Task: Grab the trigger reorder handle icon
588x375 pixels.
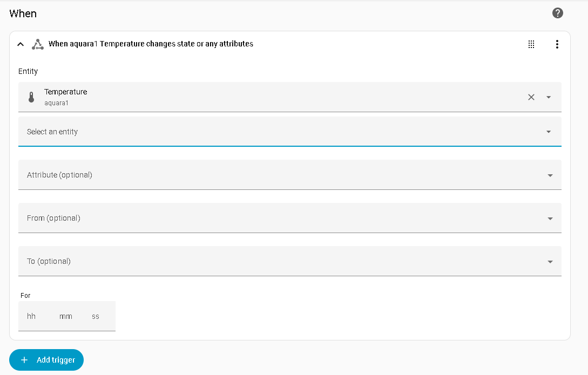Action: [x=531, y=44]
